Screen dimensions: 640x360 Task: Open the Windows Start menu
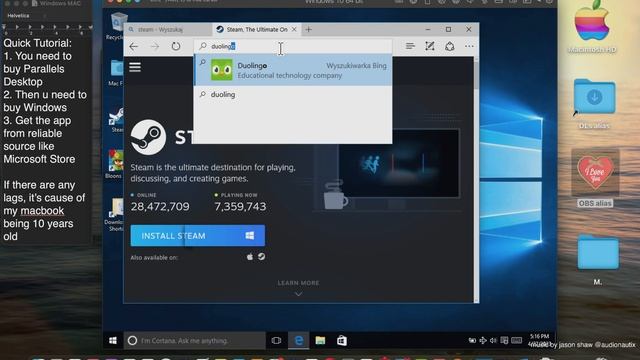click(x=113, y=340)
